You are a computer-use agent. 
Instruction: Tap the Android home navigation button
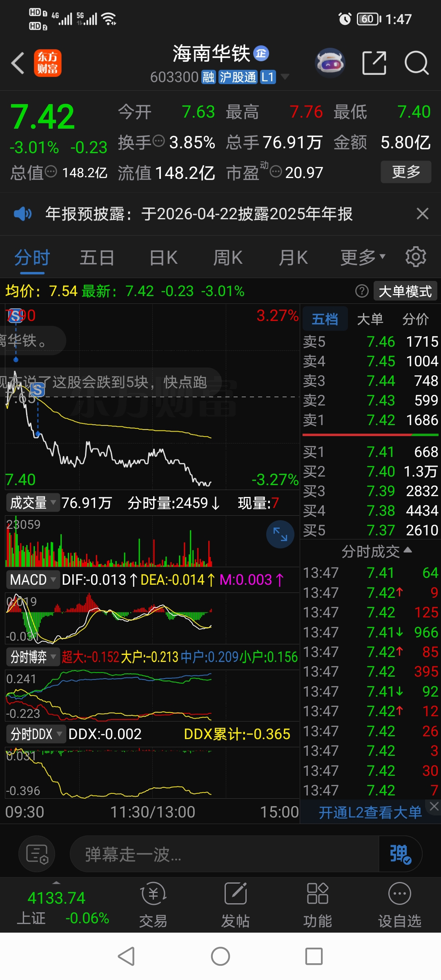click(220, 956)
